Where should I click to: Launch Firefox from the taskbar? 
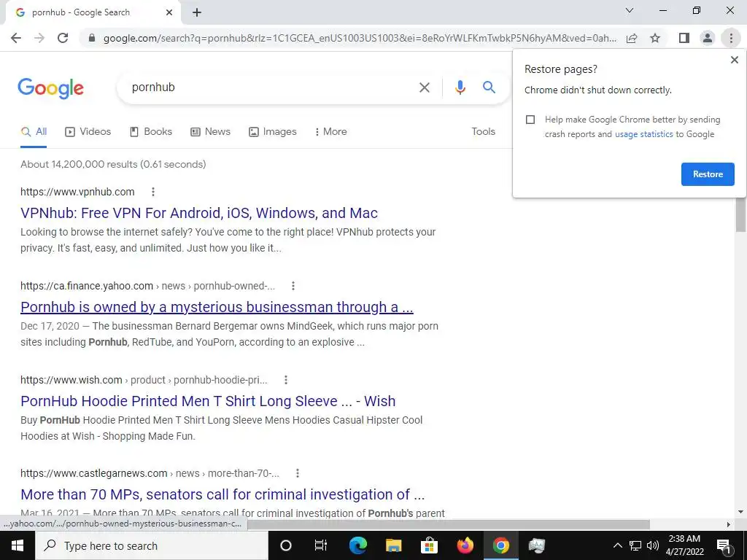pyautogui.click(x=465, y=545)
